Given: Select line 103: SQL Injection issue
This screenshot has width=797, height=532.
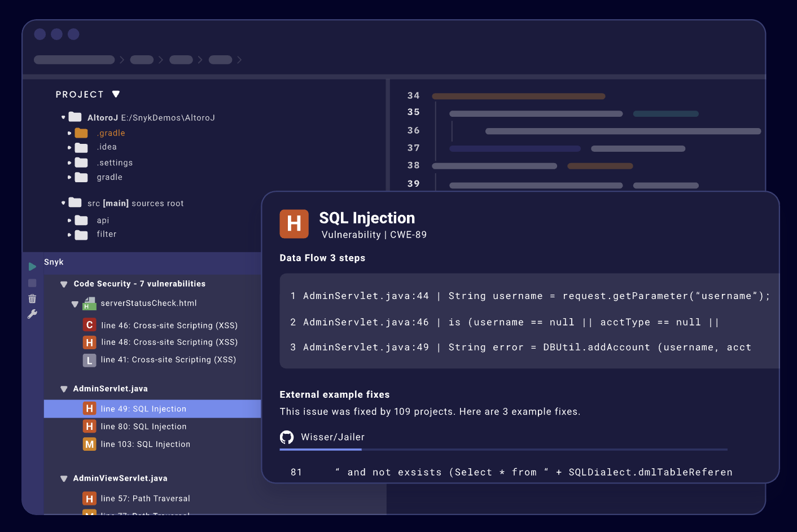Looking at the screenshot, I should (146, 445).
